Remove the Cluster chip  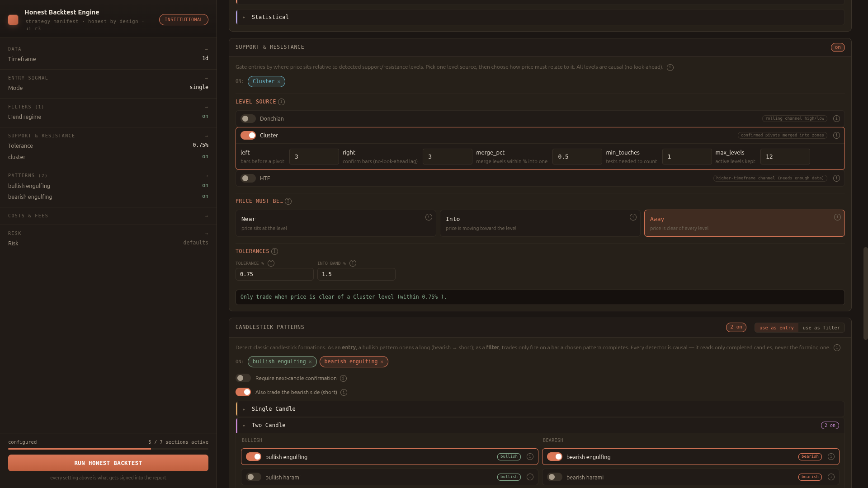click(x=279, y=82)
